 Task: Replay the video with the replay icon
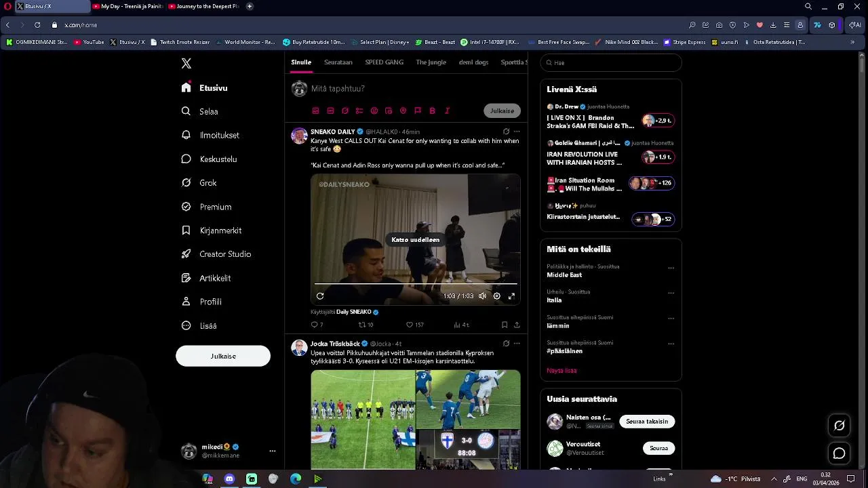(x=320, y=296)
